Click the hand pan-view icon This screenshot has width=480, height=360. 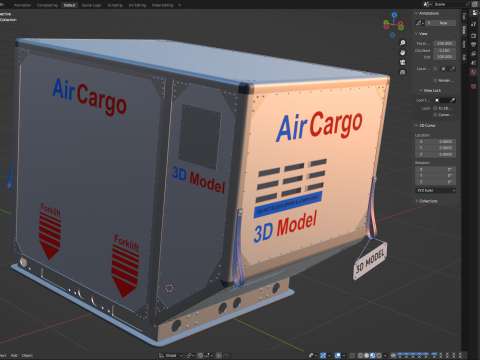403,53
